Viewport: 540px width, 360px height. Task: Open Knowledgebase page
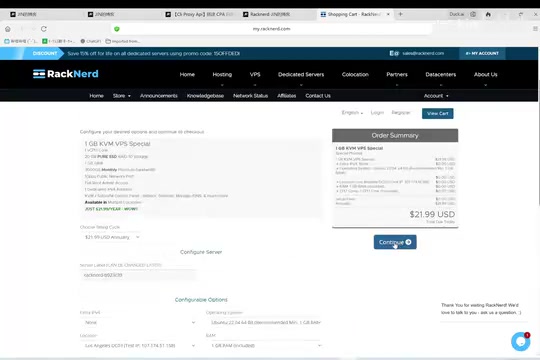(205, 96)
